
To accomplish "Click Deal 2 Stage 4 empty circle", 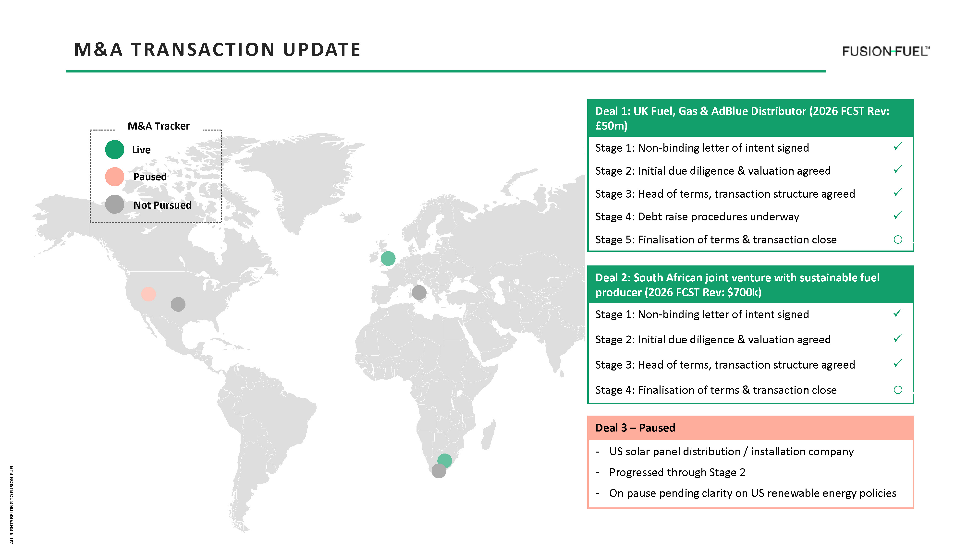I will 898,390.
